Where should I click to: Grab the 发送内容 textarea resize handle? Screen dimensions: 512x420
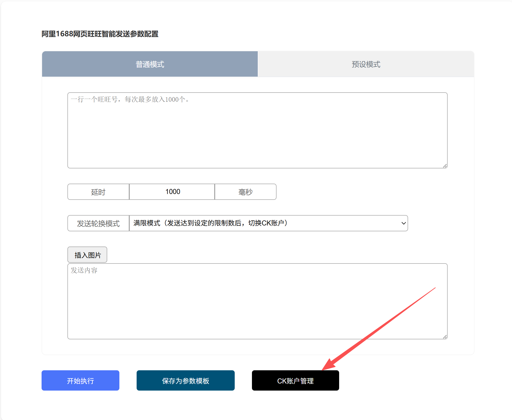[x=445, y=337]
